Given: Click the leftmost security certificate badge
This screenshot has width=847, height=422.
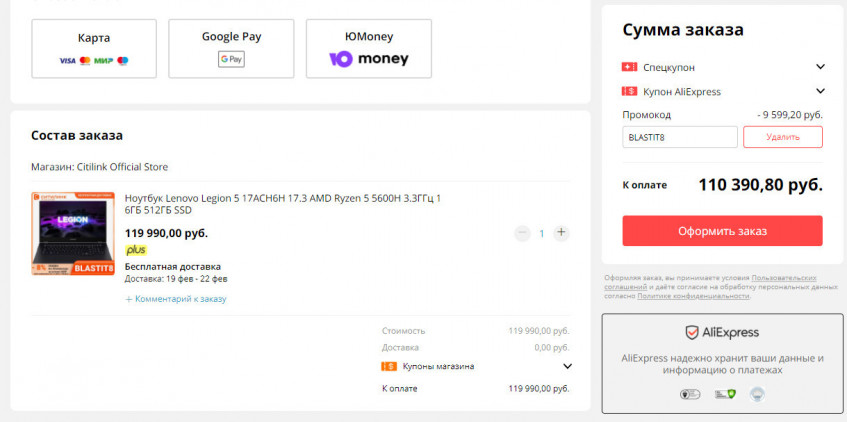Looking at the screenshot, I should pyautogui.click(x=690, y=394).
